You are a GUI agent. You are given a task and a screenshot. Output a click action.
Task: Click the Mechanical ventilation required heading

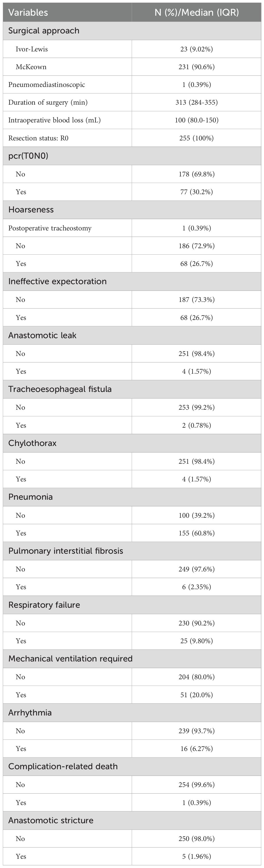tap(70, 659)
